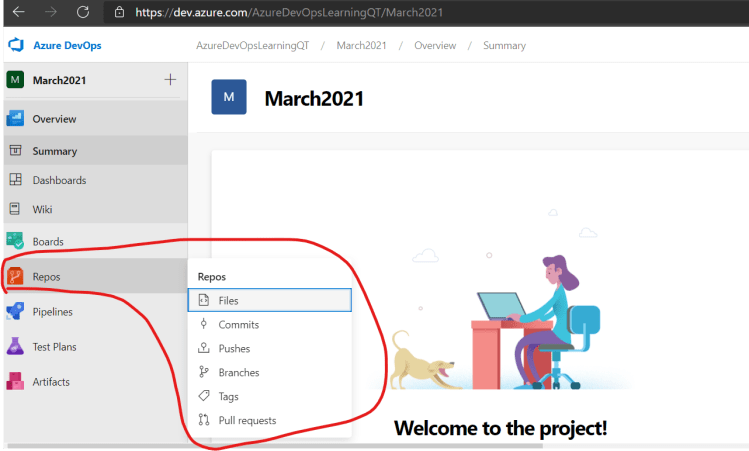Click the dev.azure.com URL field
This screenshot has width=749, height=451.
pos(289,12)
